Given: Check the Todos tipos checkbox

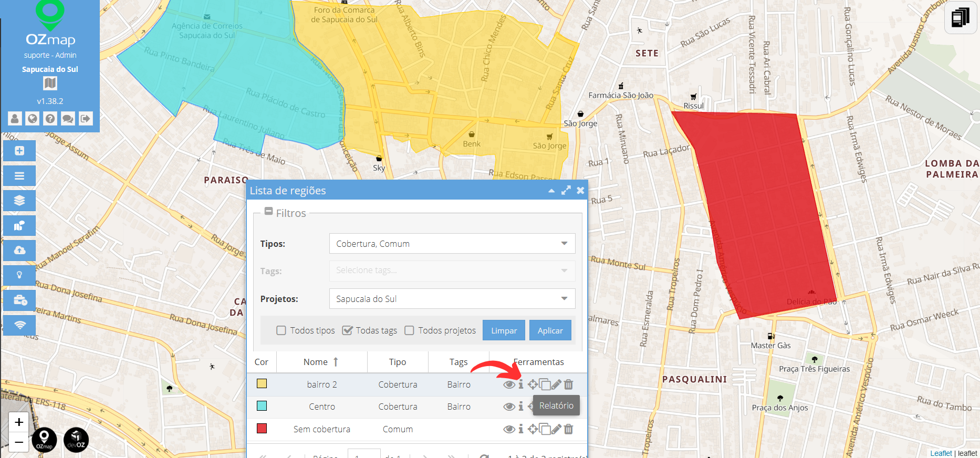Looking at the screenshot, I should (x=281, y=330).
